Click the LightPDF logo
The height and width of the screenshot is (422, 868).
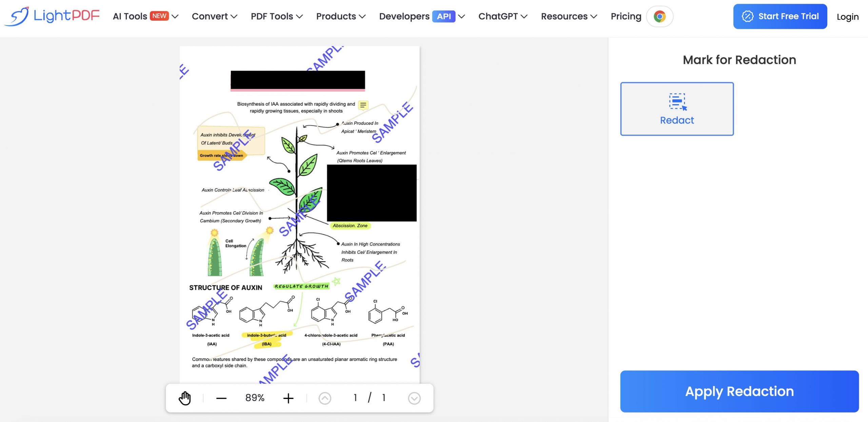coord(52,16)
